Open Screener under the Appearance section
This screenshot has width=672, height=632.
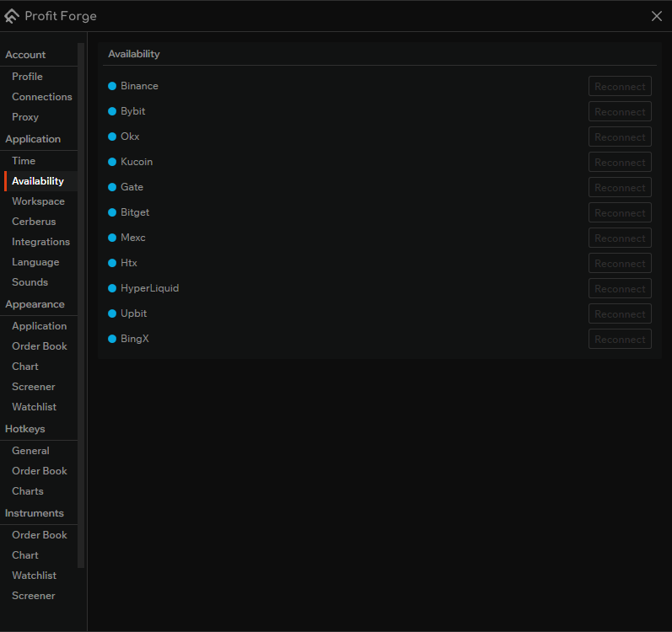[39, 387]
